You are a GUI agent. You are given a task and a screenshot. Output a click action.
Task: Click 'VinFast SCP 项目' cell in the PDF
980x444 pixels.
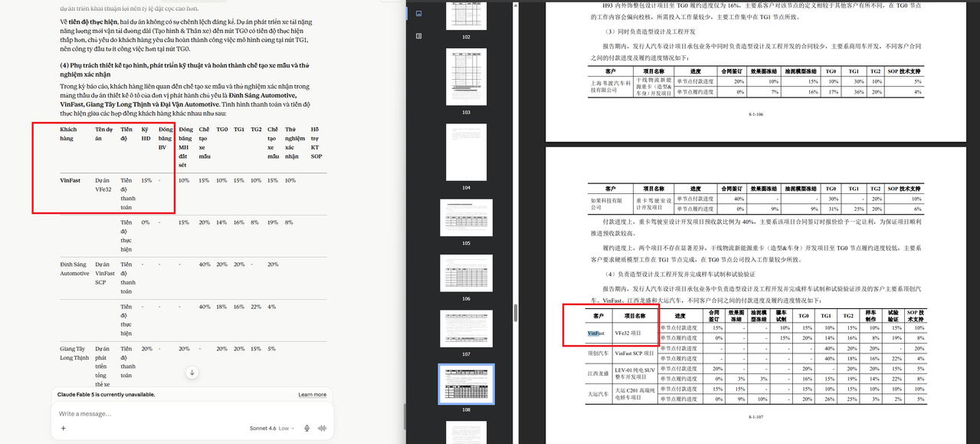tap(634, 353)
